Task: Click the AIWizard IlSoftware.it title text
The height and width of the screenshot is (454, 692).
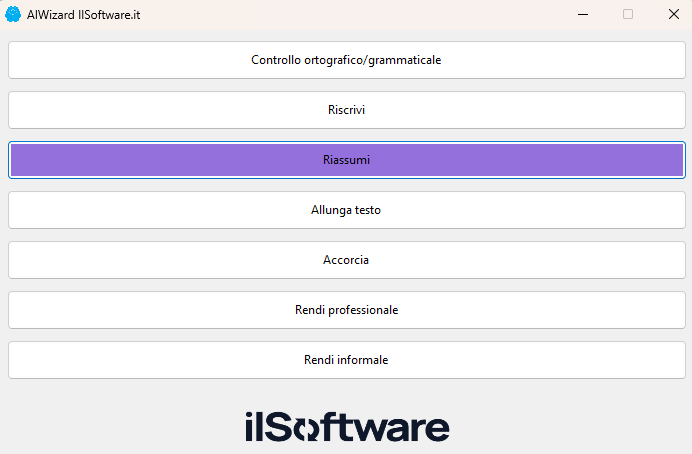Action: pos(83,14)
